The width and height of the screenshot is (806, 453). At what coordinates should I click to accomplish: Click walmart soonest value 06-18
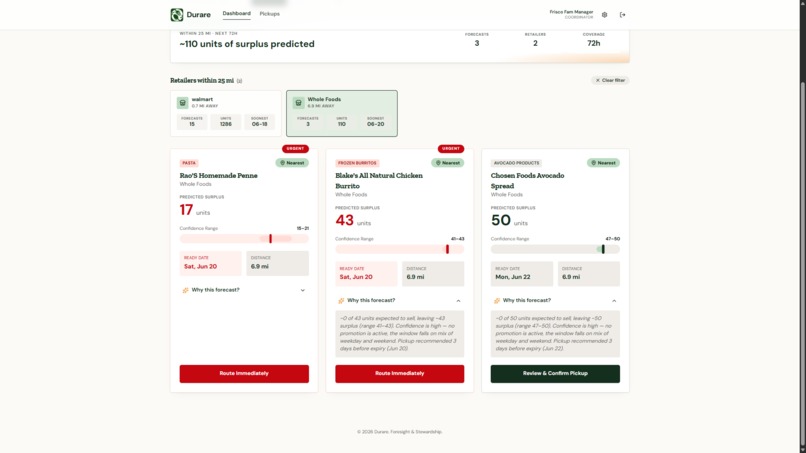click(260, 124)
